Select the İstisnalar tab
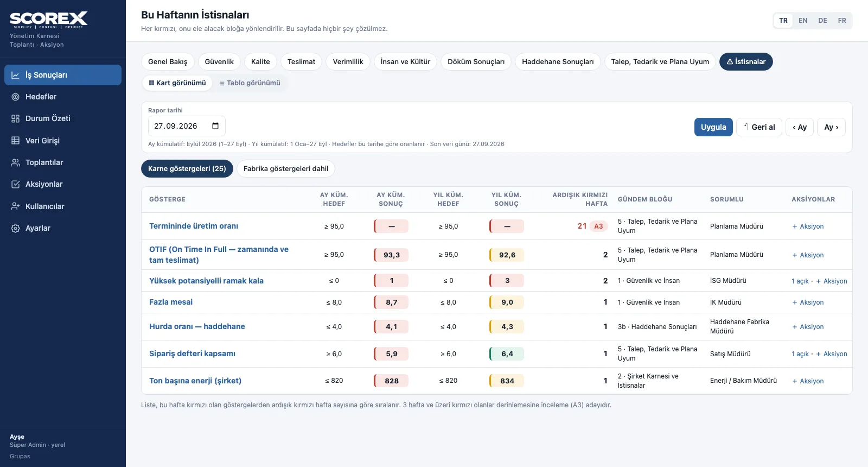868x467 pixels. [746, 62]
